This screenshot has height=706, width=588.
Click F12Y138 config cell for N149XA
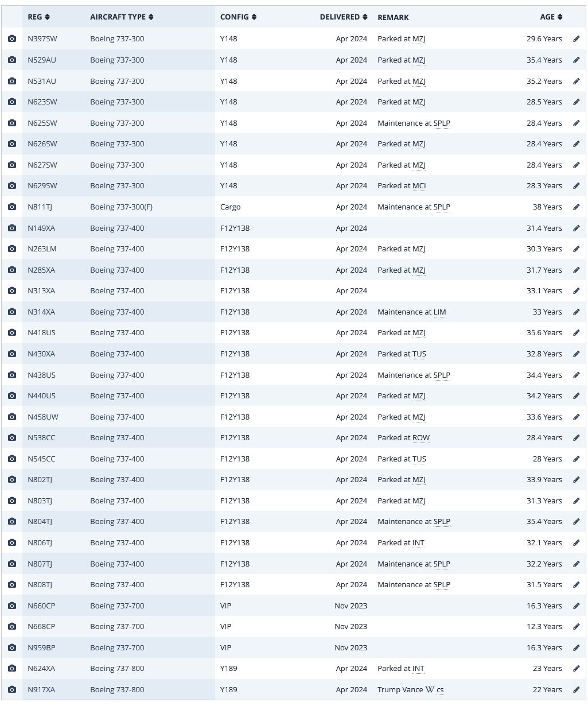tap(235, 228)
